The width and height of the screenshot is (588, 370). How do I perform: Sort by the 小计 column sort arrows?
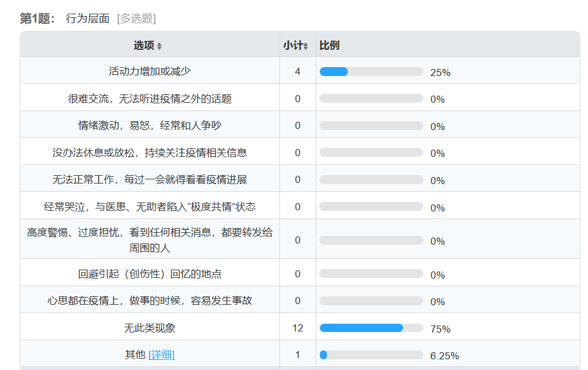pos(306,46)
